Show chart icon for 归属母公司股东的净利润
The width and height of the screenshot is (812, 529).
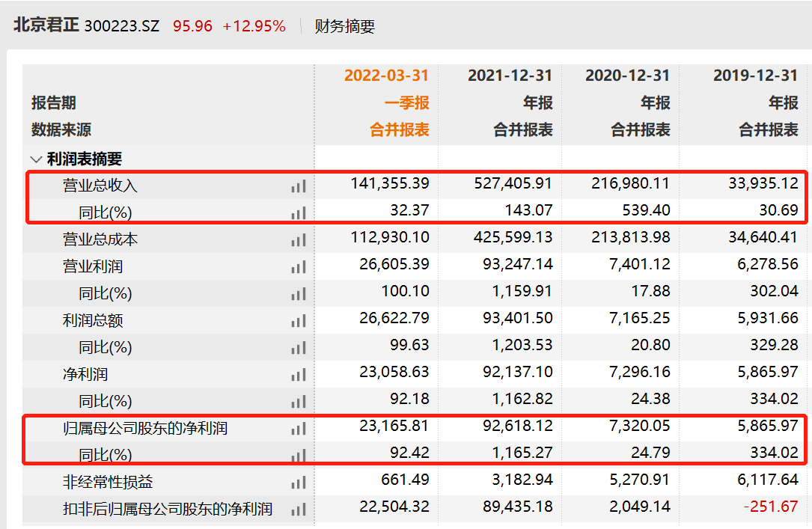pos(299,429)
